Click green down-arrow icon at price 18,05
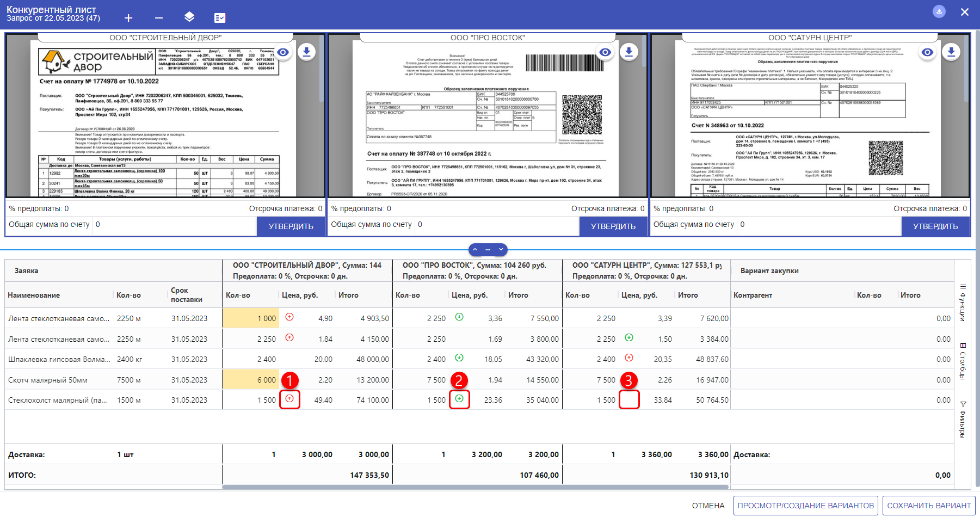The image size is (980, 517). (x=459, y=358)
